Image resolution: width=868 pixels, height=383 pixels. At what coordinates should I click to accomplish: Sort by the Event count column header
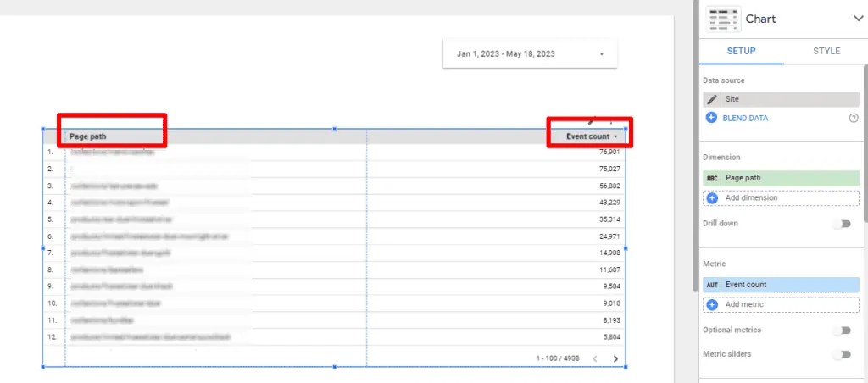pos(587,136)
